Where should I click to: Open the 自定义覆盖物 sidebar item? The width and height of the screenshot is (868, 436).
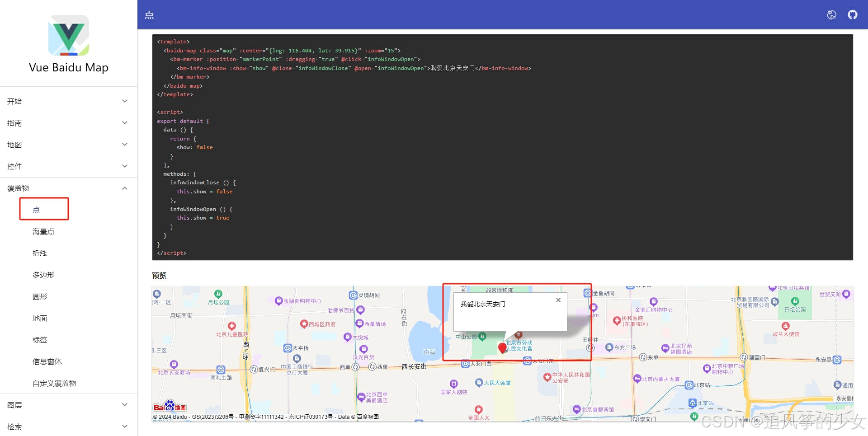coord(54,383)
